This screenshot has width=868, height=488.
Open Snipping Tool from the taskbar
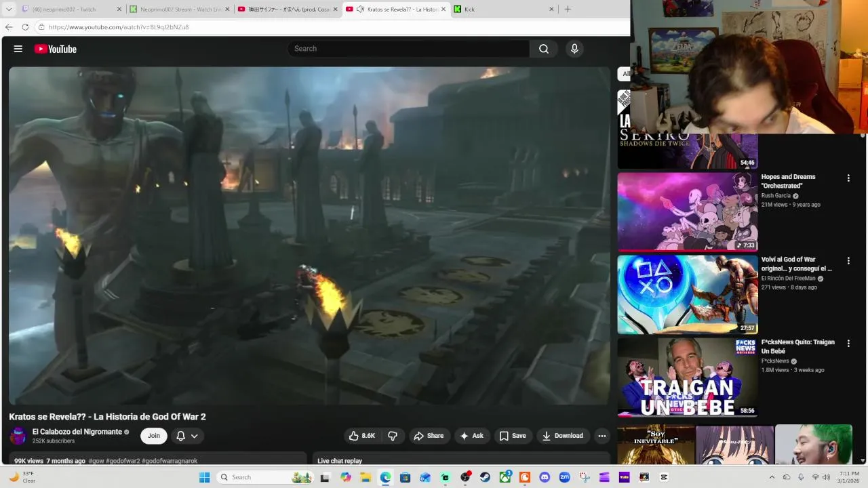tap(584, 477)
